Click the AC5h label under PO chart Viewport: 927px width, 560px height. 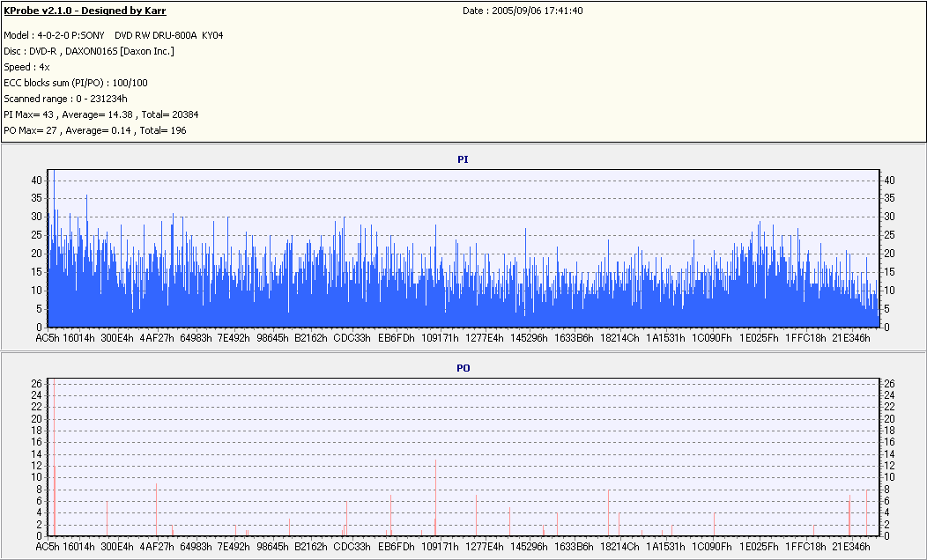[x=47, y=547]
